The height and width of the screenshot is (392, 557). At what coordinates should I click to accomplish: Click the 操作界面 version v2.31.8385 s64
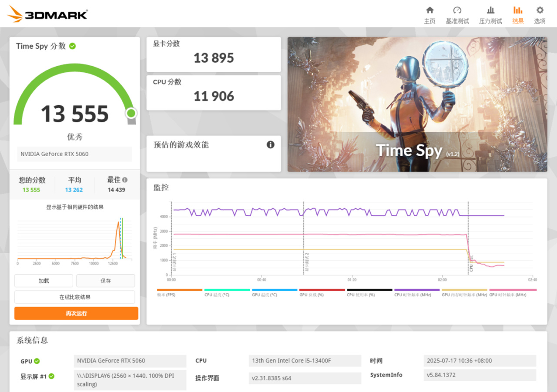(x=305, y=378)
